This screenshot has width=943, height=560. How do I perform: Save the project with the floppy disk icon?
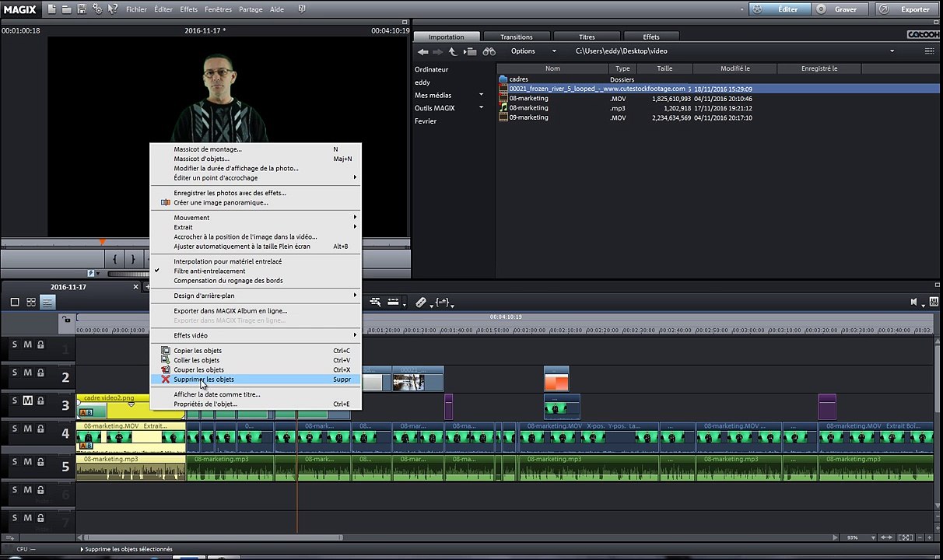(82, 9)
